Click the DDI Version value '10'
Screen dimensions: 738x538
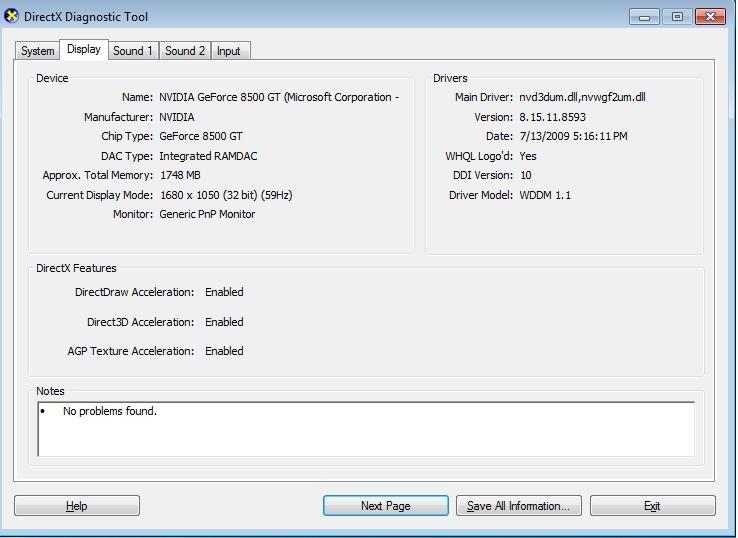click(x=526, y=176)
